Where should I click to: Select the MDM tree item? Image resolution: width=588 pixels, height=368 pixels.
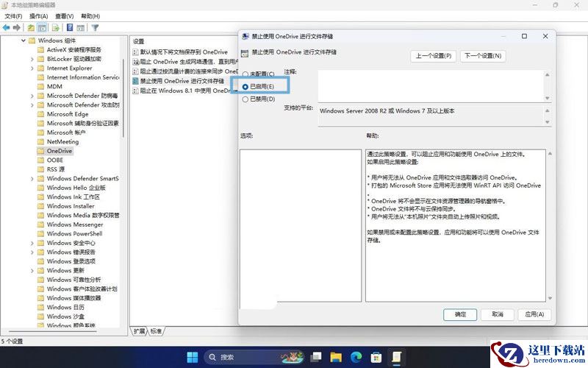point(54,86)
